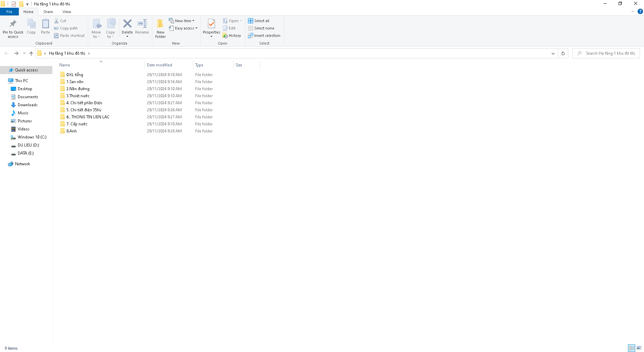Open Pictures in navigation pane
The image size is (644, 352).
point(25,121)
